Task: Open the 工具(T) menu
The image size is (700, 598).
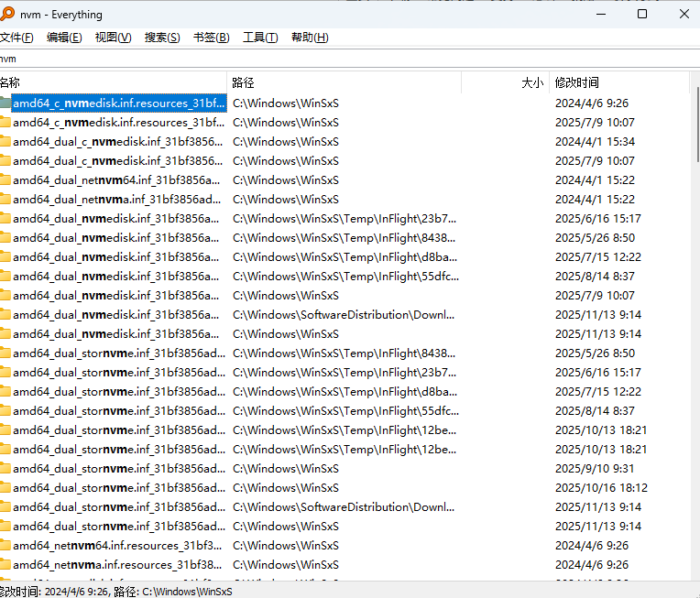Action: tap(260, 38)
